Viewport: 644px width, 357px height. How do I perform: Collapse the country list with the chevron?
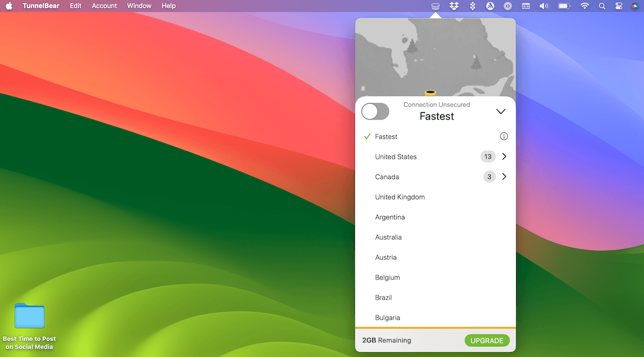[x=500, y=111]
